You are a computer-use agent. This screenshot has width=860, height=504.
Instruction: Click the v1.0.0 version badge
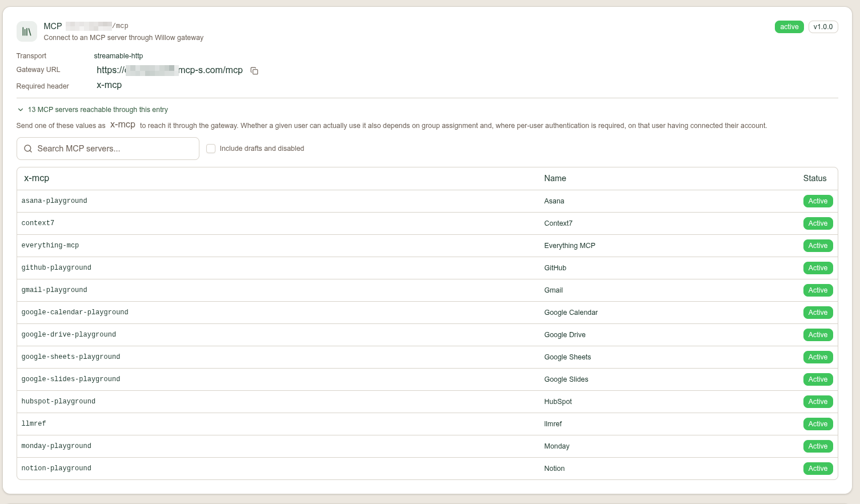click(x=823, y=27)
